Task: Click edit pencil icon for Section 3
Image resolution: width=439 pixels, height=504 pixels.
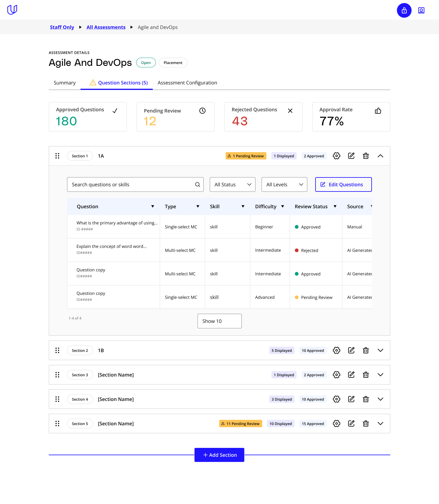Action: (x=351, y=375)
